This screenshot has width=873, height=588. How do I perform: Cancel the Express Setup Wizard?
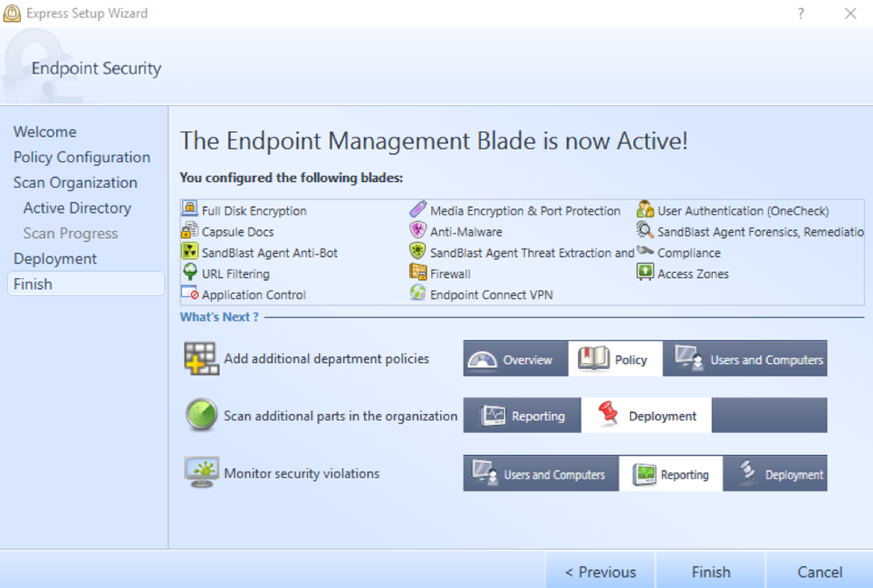pos(820,571)
